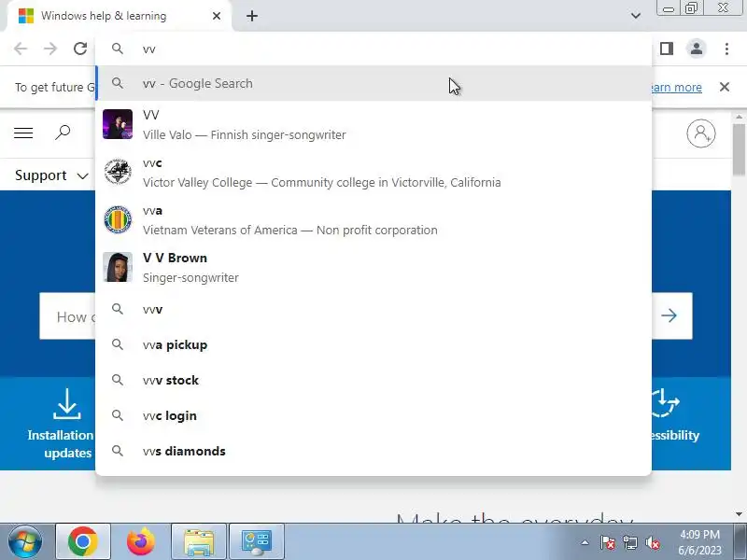Open the Windows Start button
The height and width of the screenshot is (560, 747).
tap(25, 541)
